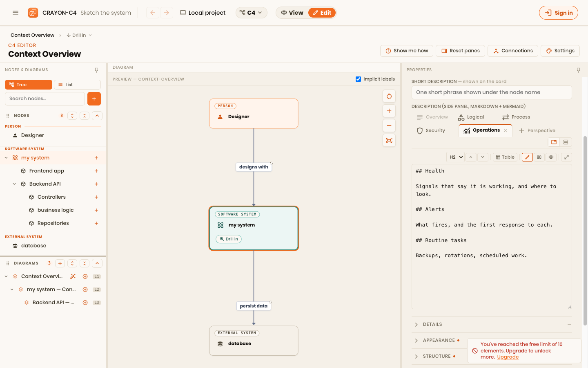Collapse all nodes in Nodes section
The width and height of the screenshot is (588, 368).
(x=85, y=116)
